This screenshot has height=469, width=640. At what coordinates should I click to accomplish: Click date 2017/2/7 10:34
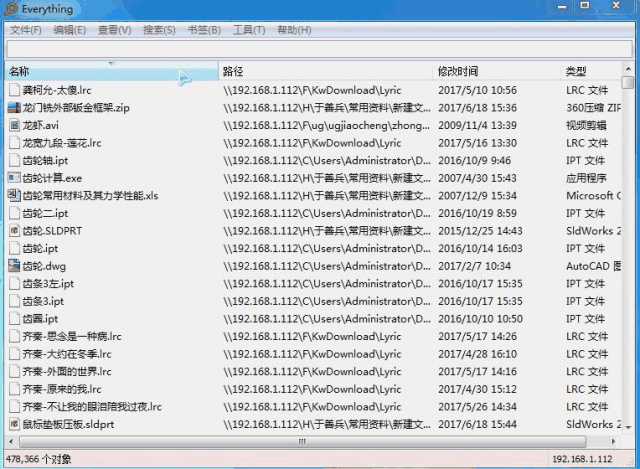click(x=475, y=266)
